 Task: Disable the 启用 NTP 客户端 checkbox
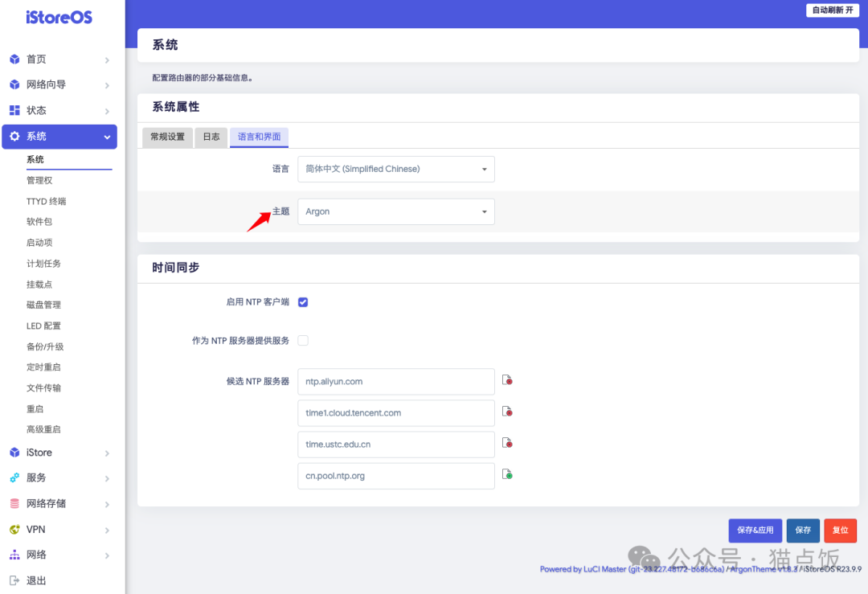tap(303, 301)
